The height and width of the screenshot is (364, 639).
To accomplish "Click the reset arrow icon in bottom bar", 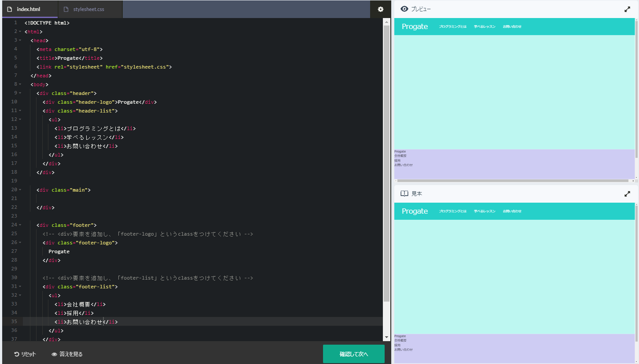I will click(x=17, y=354).
